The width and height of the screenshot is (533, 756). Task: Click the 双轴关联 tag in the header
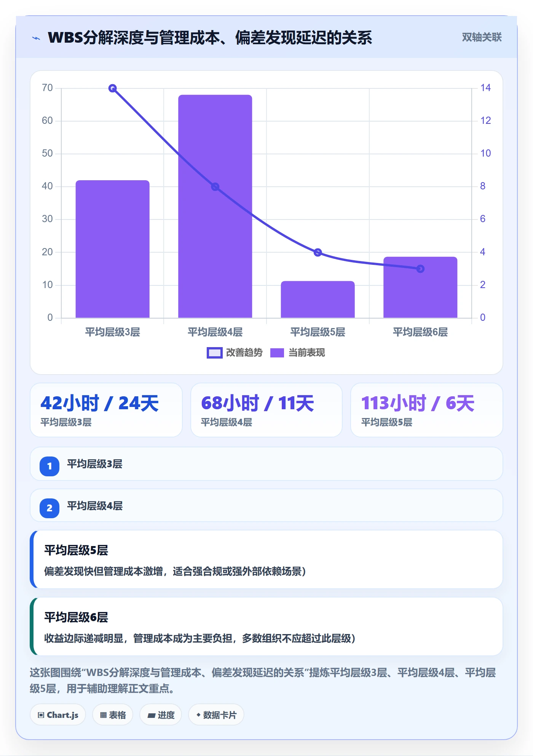click(482, 37)
